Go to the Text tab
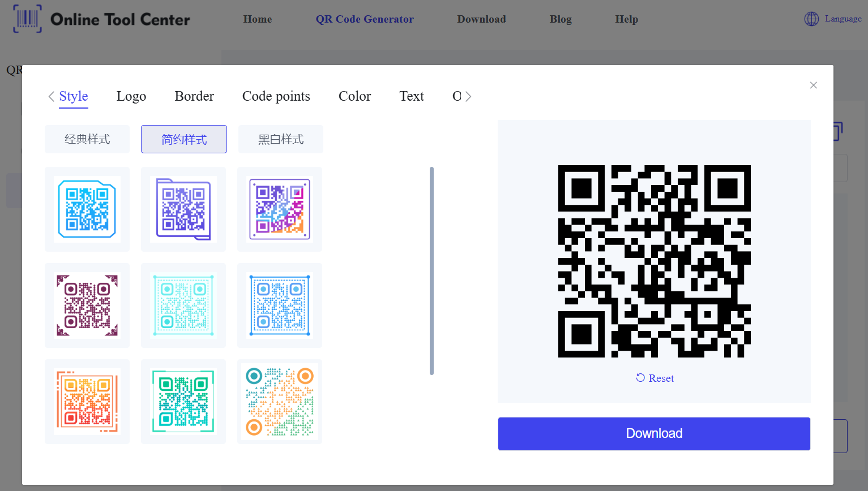This screenshot has width=868, height=491. [412, 96]
